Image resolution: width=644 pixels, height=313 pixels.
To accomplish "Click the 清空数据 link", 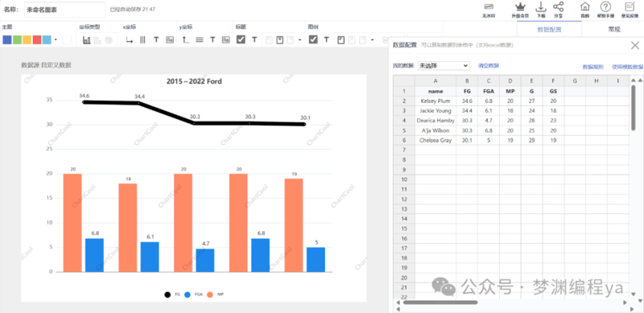I will click(489, 66).
